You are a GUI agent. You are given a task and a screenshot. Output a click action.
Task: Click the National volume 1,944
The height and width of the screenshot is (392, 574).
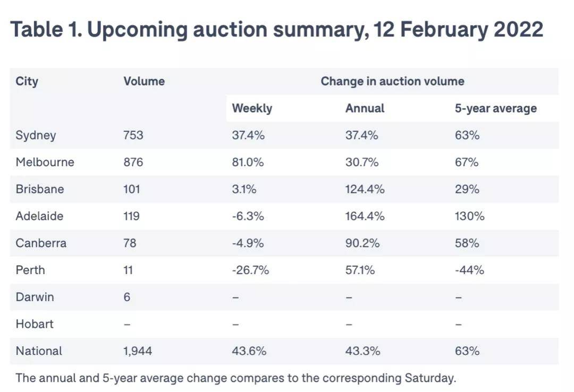pyautogui.click(x=137, y=351)
